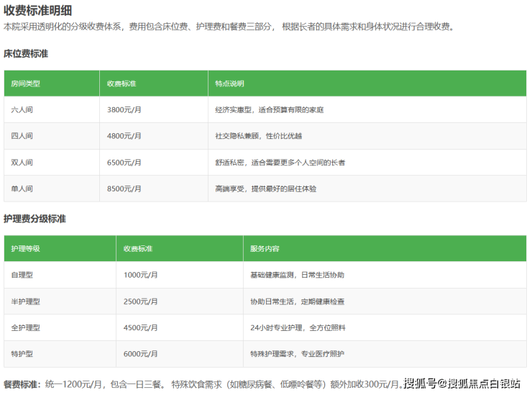Click the 高端享受 description cell
The image size is (532, 395).
pos(265,189)
